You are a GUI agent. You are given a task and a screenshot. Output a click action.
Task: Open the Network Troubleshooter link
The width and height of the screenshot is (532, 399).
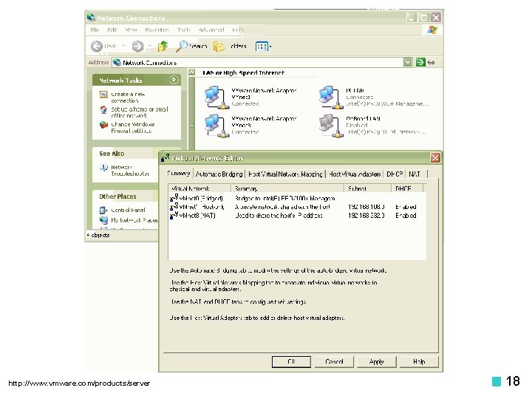(x=130, y=171)
